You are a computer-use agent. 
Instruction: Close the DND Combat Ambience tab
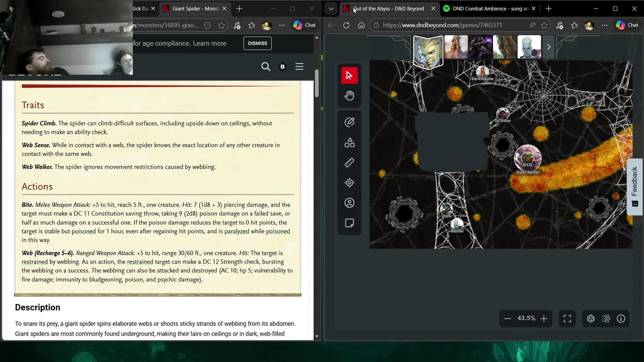pyautogui.click(x=533, y=9)
